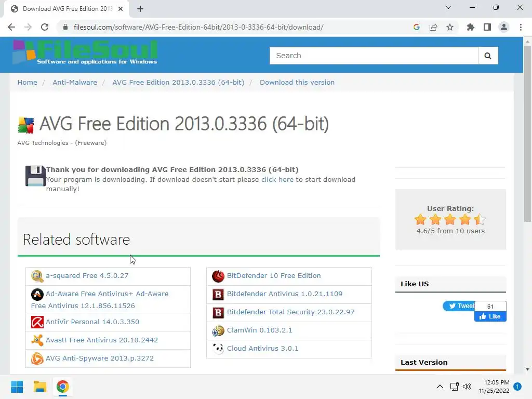This screenshot has width=532, height=399.
Task: Close the Download AVG Free Edition tab
Action: coord(121,9)
